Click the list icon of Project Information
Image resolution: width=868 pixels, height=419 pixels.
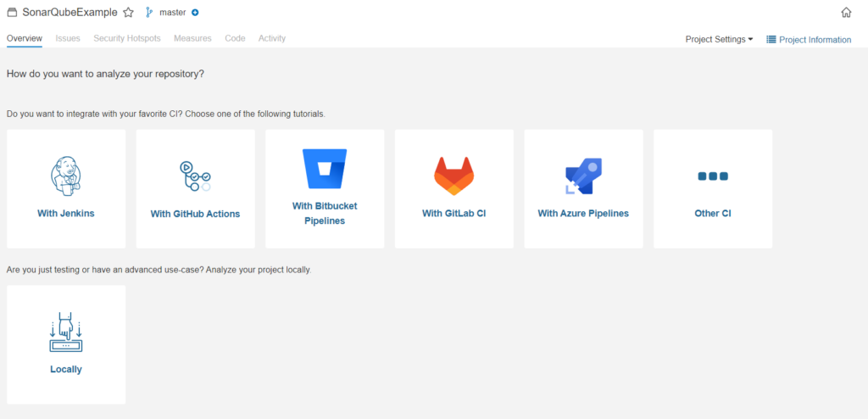tap(771, 39)
